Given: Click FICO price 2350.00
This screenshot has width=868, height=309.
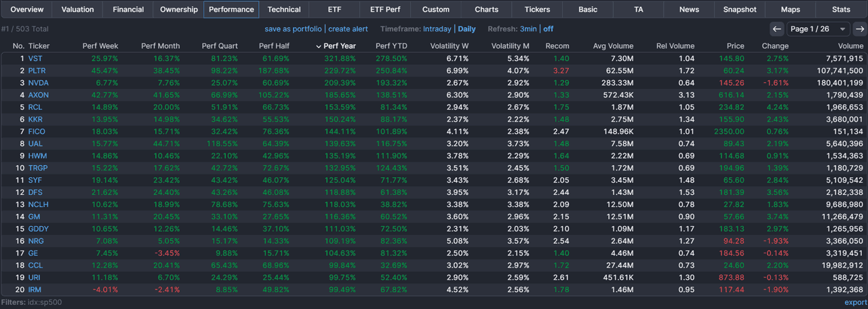Looking at the screenshot, I should [730, 131].
